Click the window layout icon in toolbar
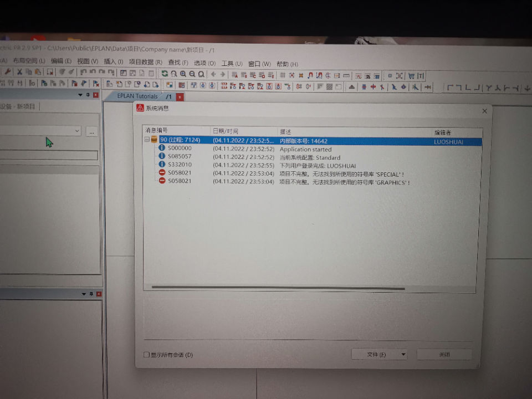 click(124, 73)
